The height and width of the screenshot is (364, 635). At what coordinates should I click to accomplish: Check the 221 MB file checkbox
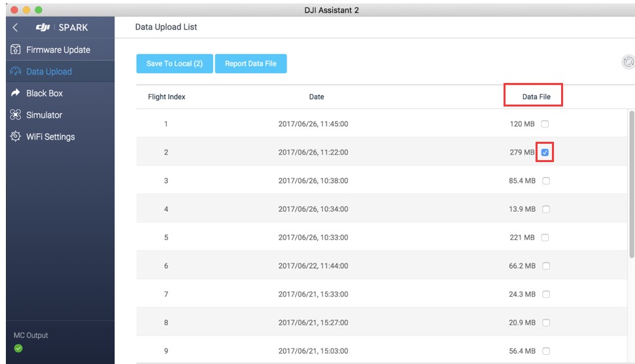pos(545,237)
